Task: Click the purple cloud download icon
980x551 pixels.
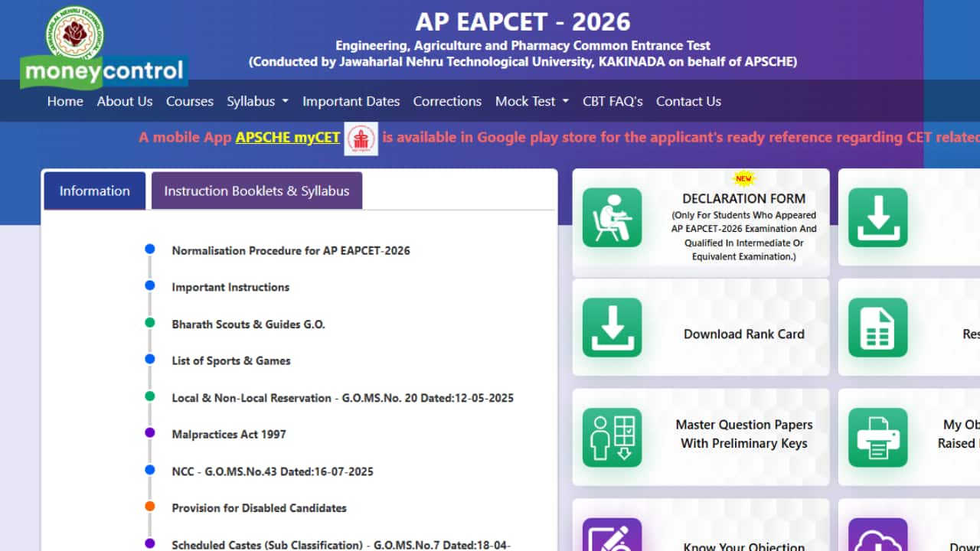Action: (x=878, y=534)
